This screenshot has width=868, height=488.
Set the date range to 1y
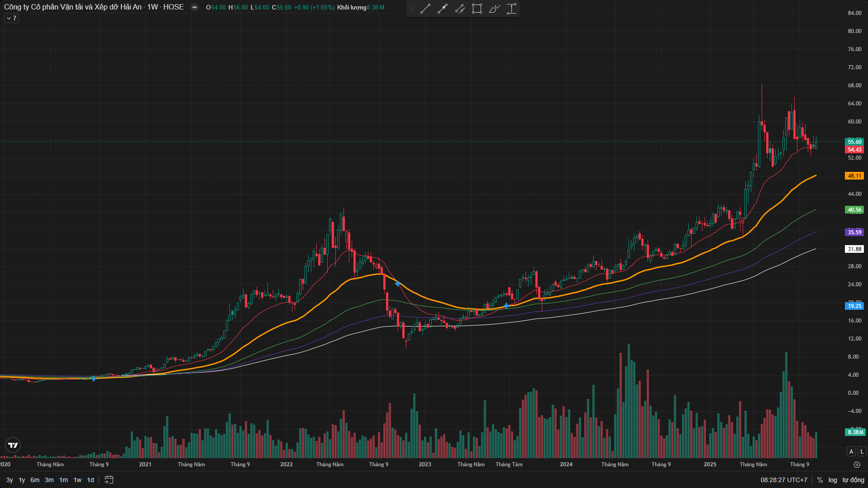tap(22, 480)
